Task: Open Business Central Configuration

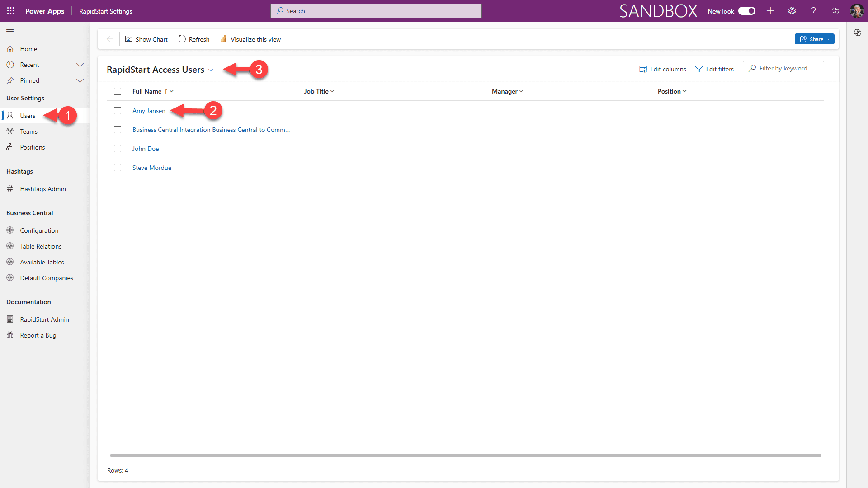Action: point(39,230)
